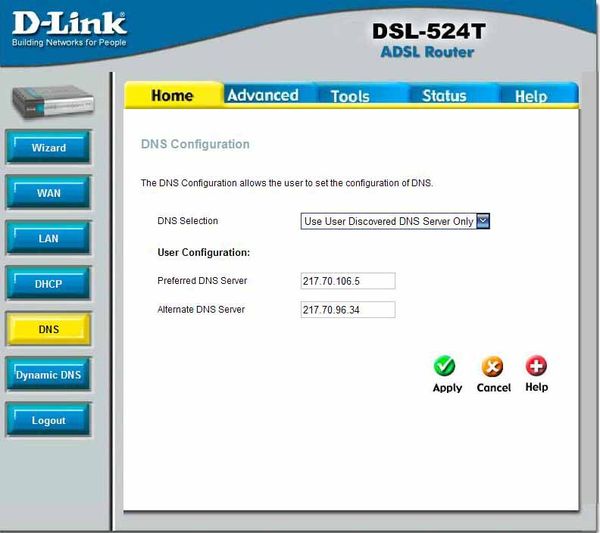Click the DNS Selection label
Screen dimensions: 600x533
188,221
